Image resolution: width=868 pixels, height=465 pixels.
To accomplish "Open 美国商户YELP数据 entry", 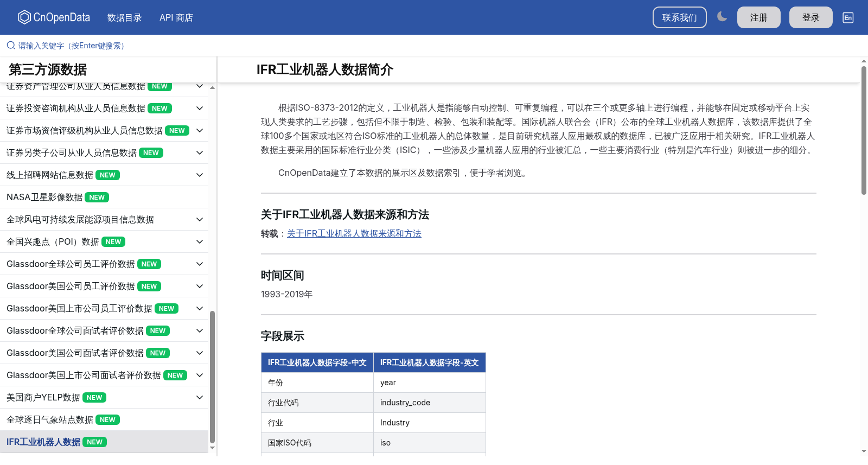I will click(x=43, y=397).
